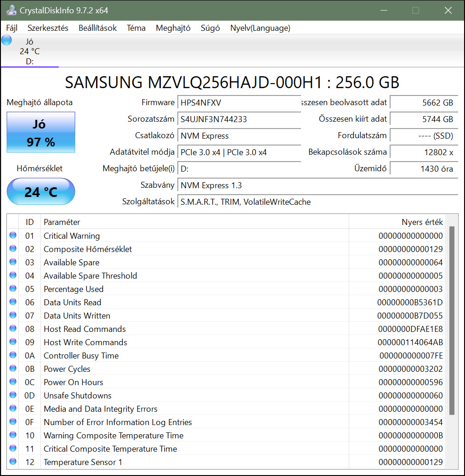The image size is (465, 476).
Task: Click the status orb of Critical Composite Temperature Time
Action: pos(13,448)
